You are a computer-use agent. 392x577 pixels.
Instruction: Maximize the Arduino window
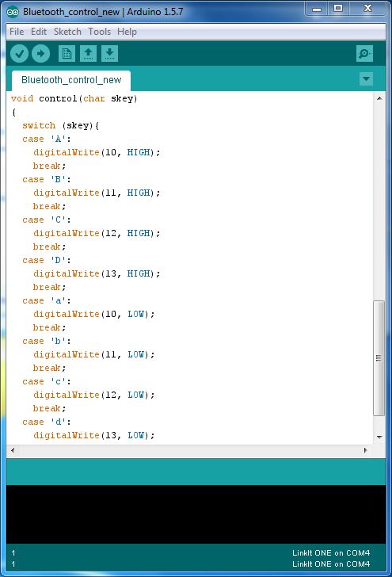click(x=338, y=9)
